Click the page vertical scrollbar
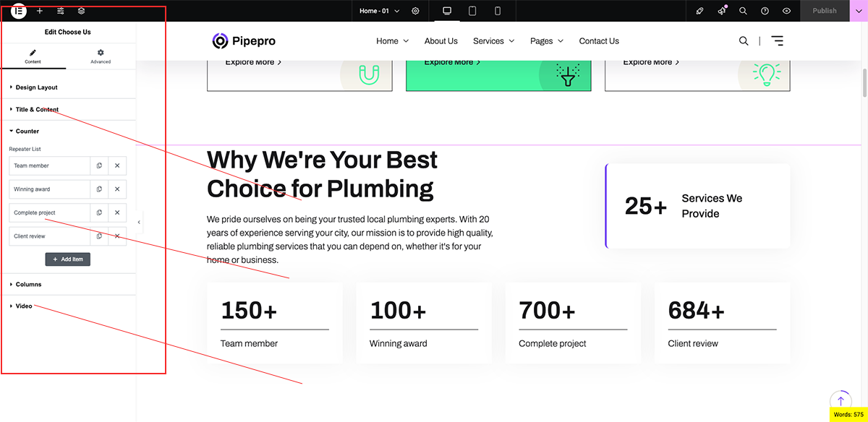Viewport: 868px width, 422px height. 864,83
